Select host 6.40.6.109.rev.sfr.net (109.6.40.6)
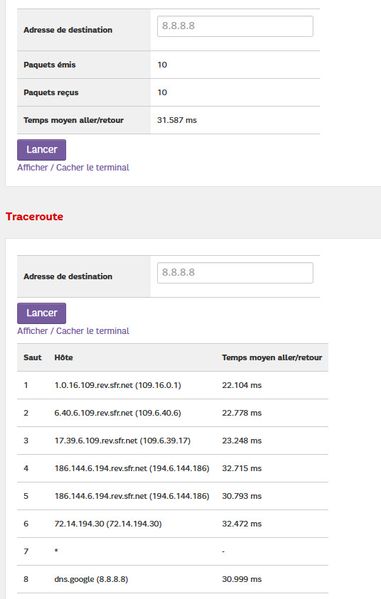The height and width of the screenshot is (599, 381). click(118, 413)
